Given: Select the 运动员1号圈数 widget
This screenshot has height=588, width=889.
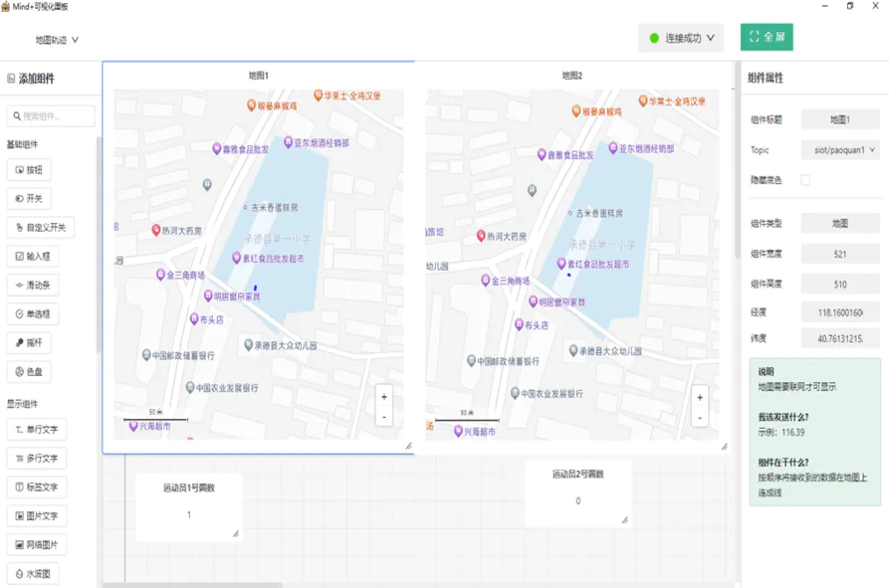Looking at the screenshot, I should coord(189,507).
